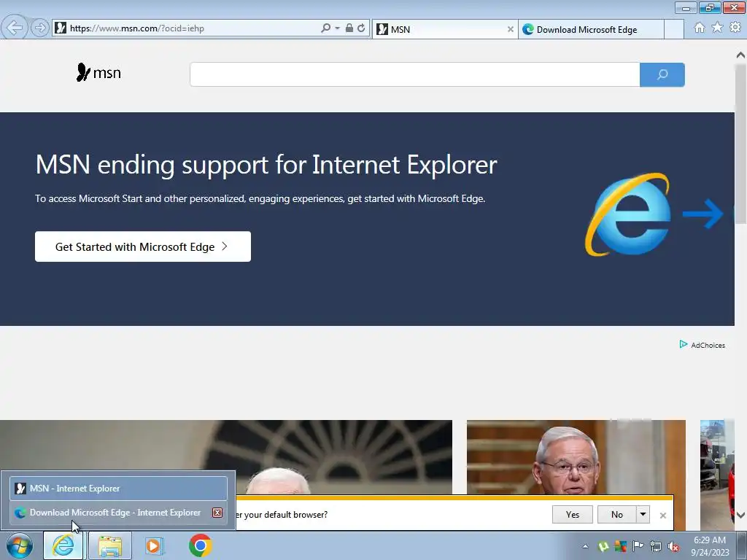The width and height of the screenshot is (747, 560).
Task: Select MSN - Internet Explorer in taskbar list
Action: point(119,489)
